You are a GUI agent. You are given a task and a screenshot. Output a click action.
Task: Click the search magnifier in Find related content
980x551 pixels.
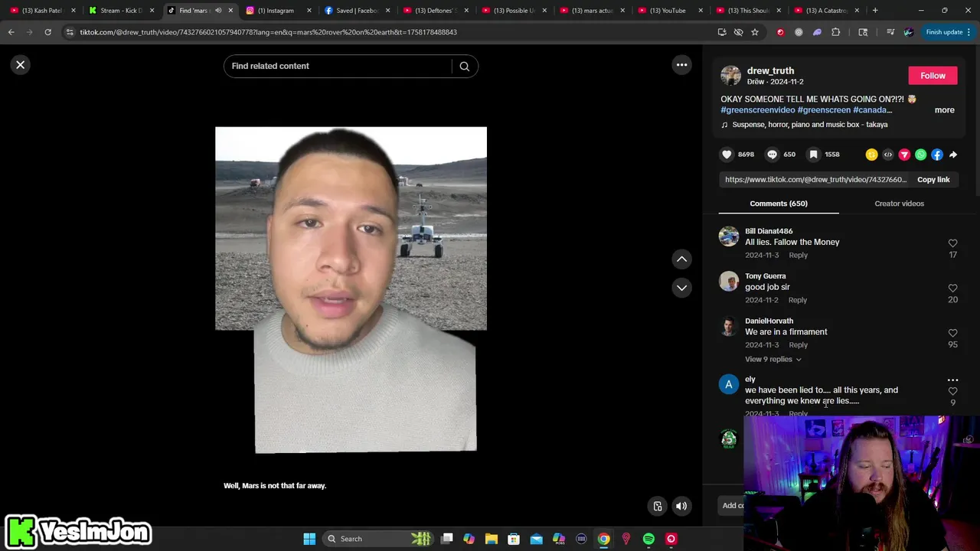tap(464, 67)
